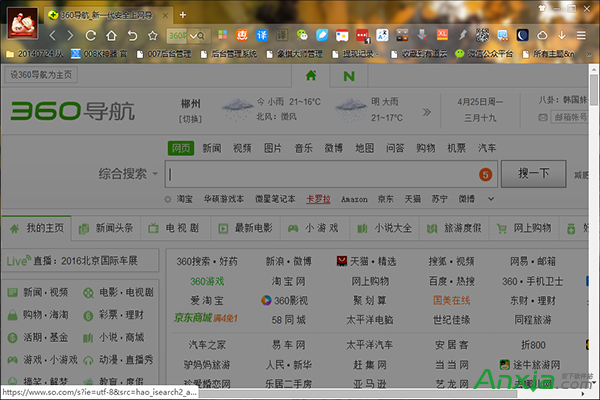Click [切换] to change city 柳州
Image resolution: width=600 pixels, height=400 pixels.
(x=191, y=119)
